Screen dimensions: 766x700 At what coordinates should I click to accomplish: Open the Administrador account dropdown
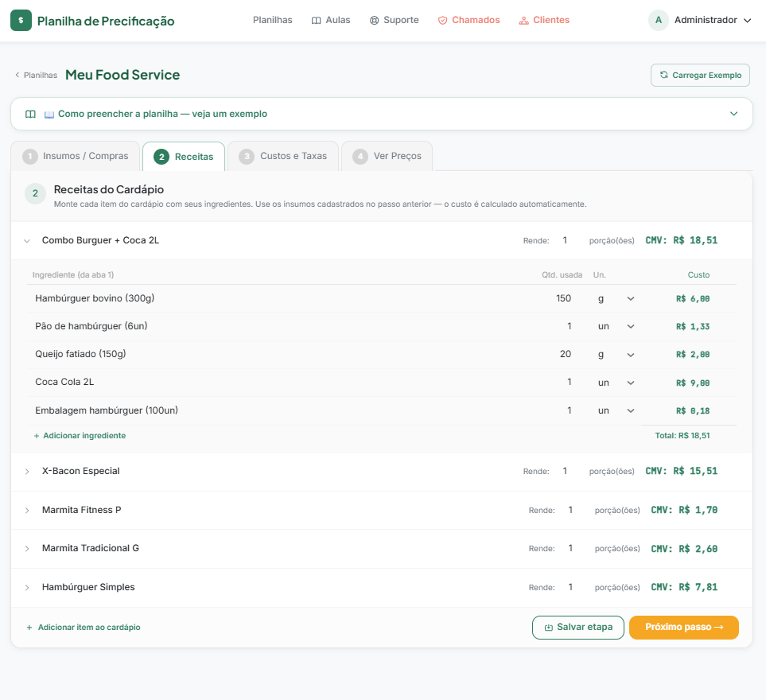pyautogui.click(x=699, y=21)
